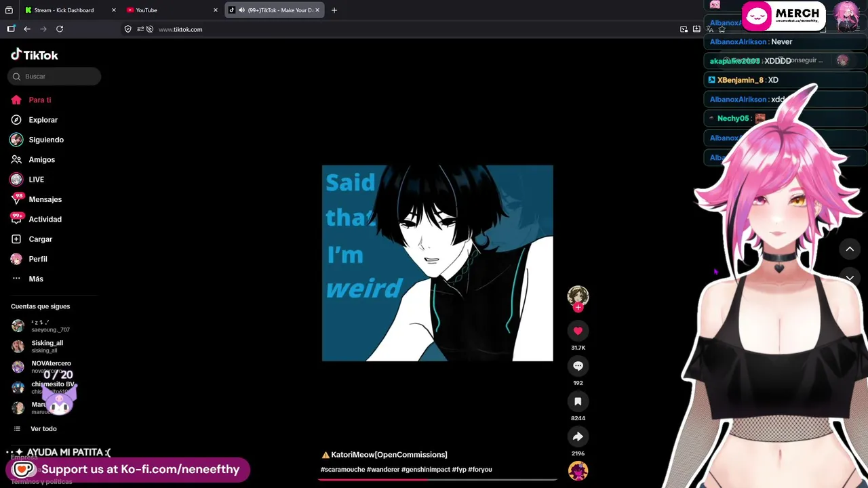868x488 pixels.
Task: Open the tab list button
Action: (x=9, y=10)
